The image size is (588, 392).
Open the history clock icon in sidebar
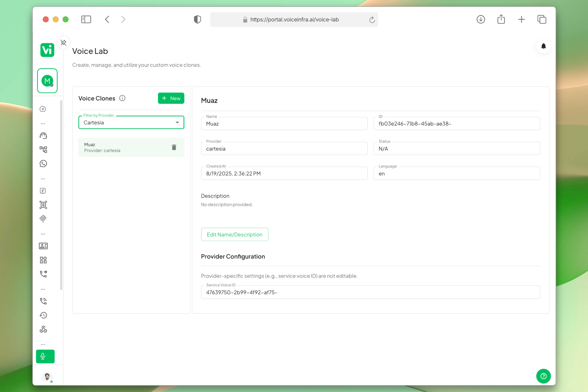[43, 315]
